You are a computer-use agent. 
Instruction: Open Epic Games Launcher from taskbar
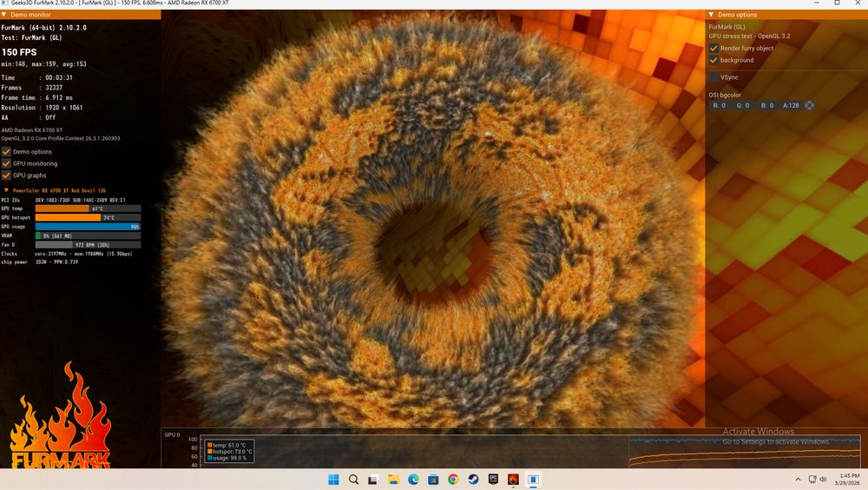point(493,480)
